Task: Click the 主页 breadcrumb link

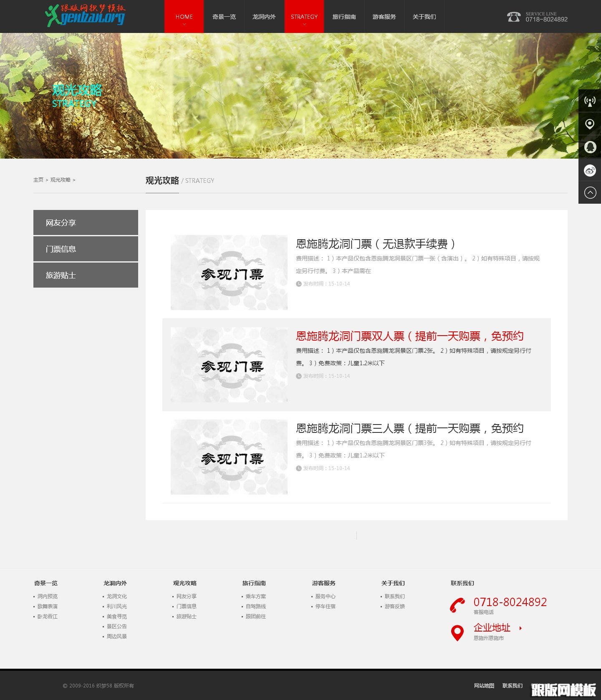Action: tap(38, 180)
